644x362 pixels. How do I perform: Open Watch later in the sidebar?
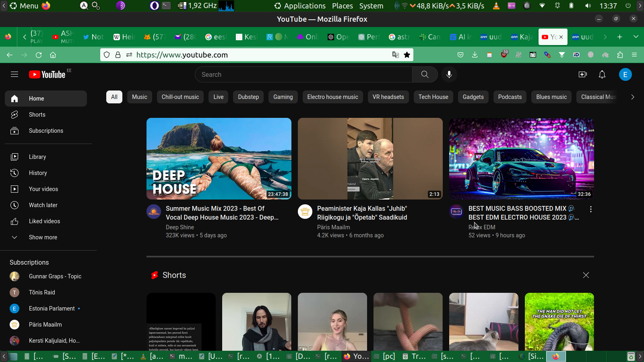pos(43,205)
